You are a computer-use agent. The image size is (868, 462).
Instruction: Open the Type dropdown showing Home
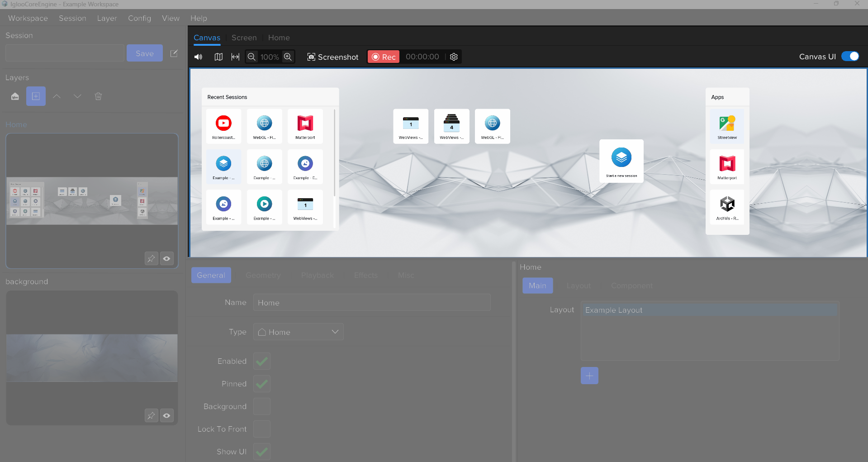pyautogui.click(x=299, y=332)
